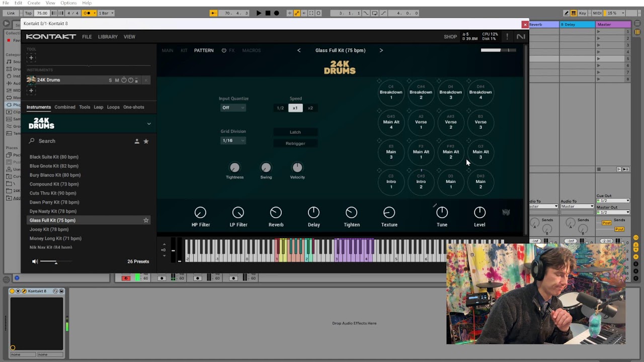Start playback with Ableton's Play button
644x362 pixels.
tap(259, 13)
